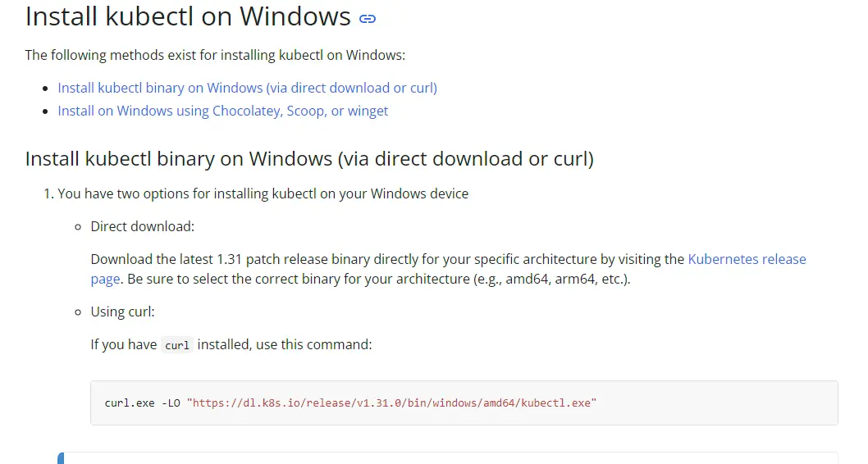The width and height of the screenshot is (868, 464).
Task: Click the anchor link icon beside the main heading
Action: [x=368, y=19]
